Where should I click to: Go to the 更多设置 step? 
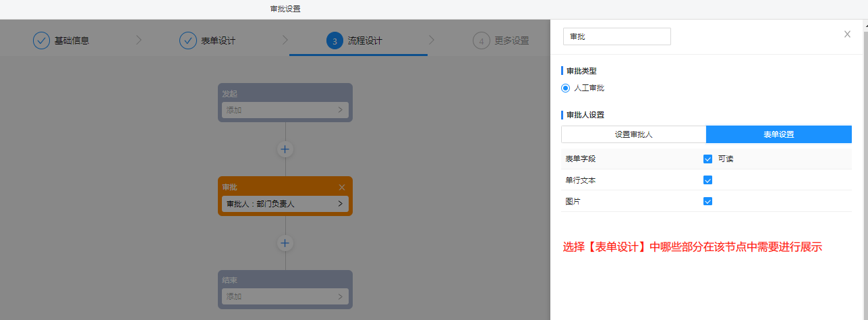511,41
